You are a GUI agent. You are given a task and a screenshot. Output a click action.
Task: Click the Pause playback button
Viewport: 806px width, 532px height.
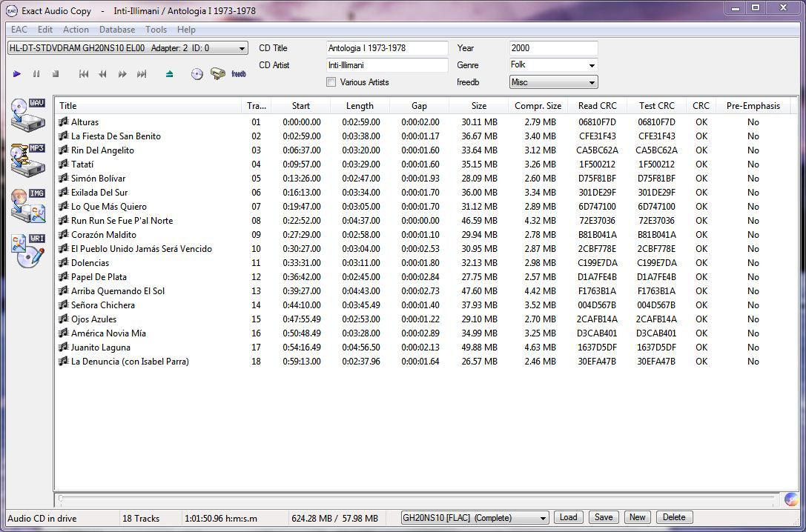click(36, 74)
